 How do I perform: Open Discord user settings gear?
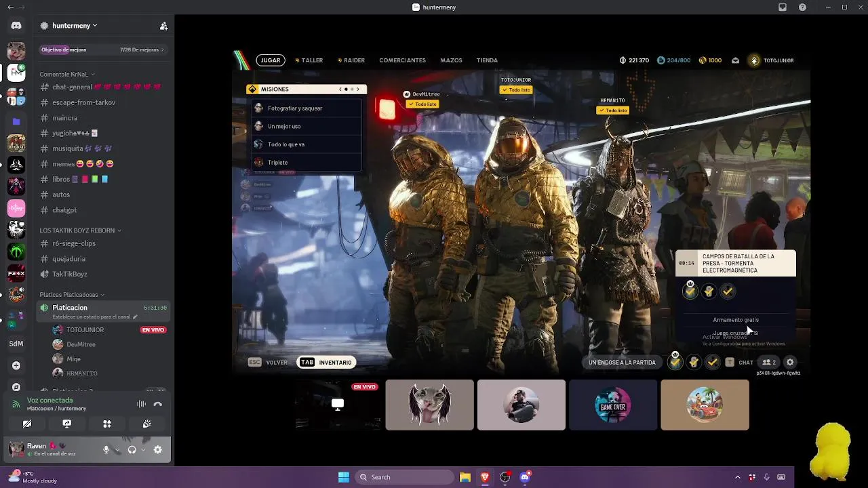coord(158,449)
